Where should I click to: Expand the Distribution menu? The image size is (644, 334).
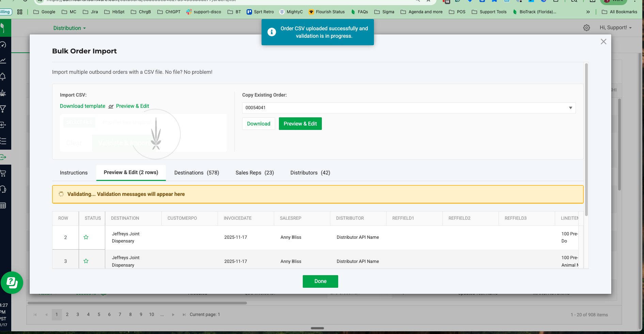pos(69,28)
